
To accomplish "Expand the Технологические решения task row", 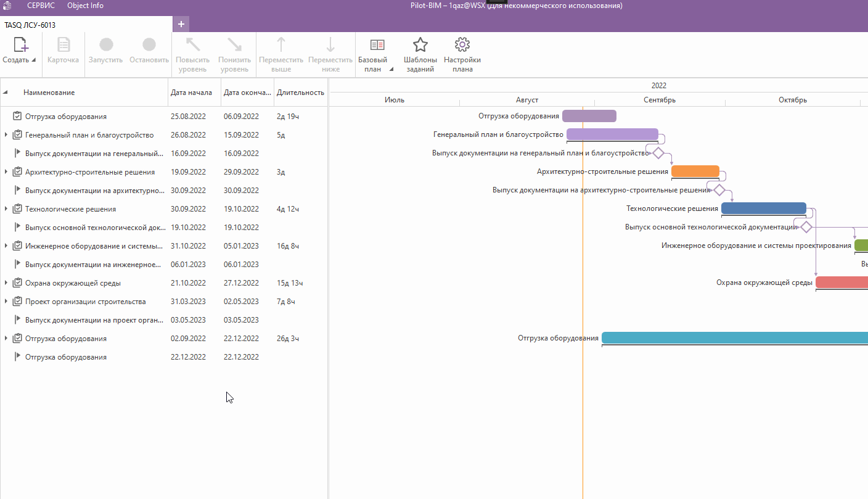I will (6, 209).
